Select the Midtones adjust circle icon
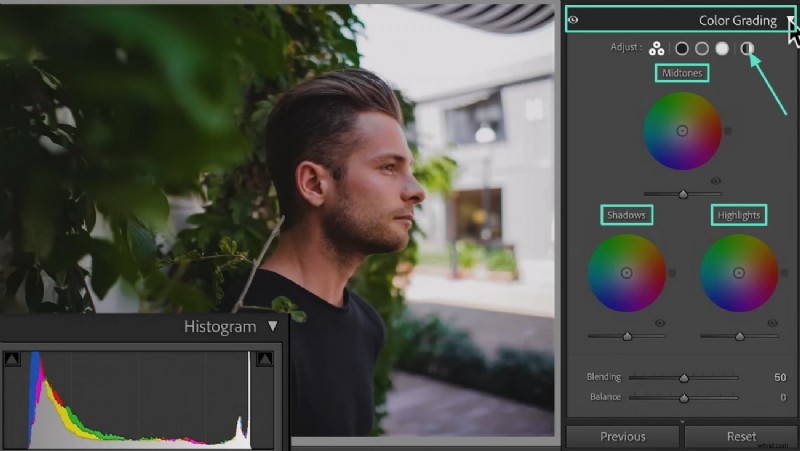The width and height of the screenshot is (800, 451). (702, 48)
